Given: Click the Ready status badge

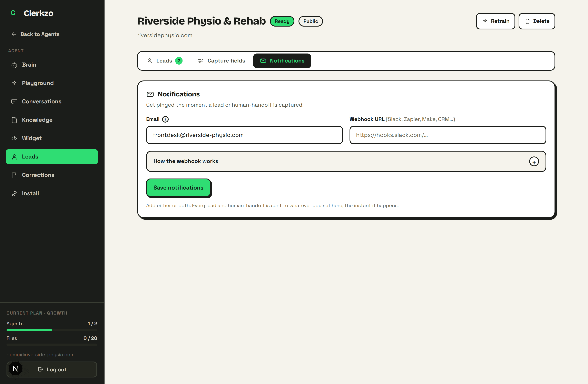Looking at the screenshot, I should [282, 21].
